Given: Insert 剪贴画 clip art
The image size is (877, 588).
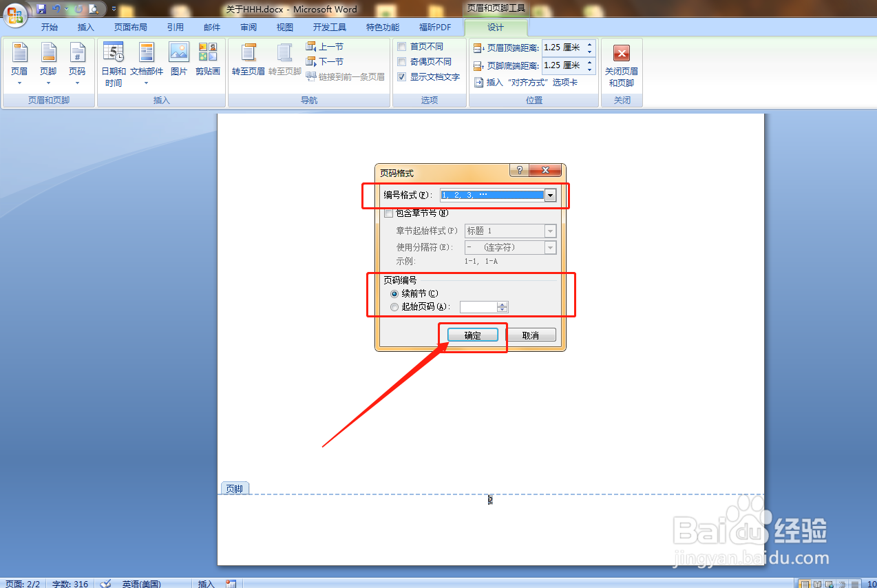Looking at the screenshot, I should click(208, 59).
